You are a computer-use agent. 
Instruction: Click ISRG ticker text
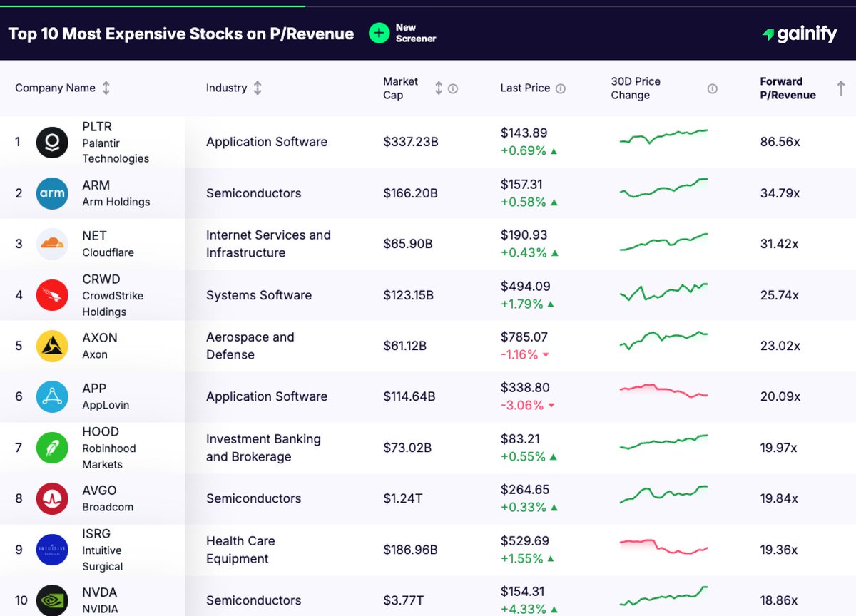tap(96, 534)
